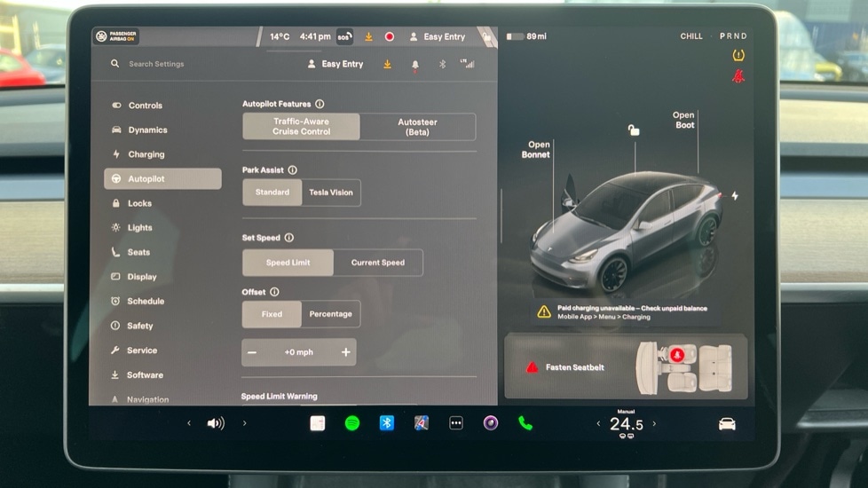
Task: Increase cabin temperature with right arrow
Action: coord(655,424)
